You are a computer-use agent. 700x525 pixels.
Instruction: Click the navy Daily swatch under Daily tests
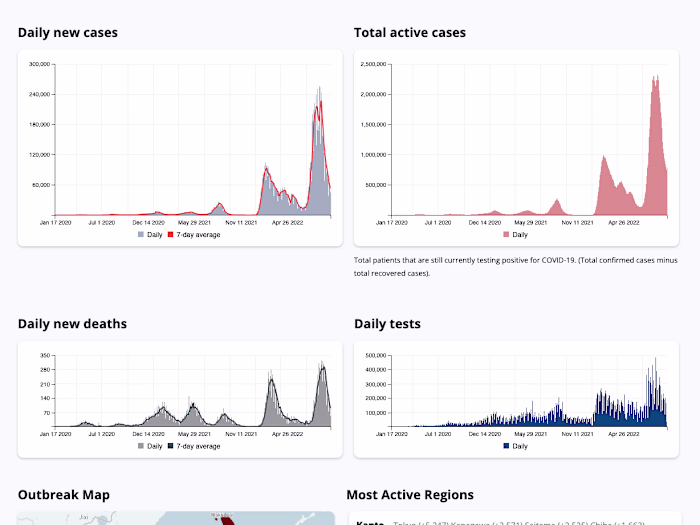[x=506, y=446]
